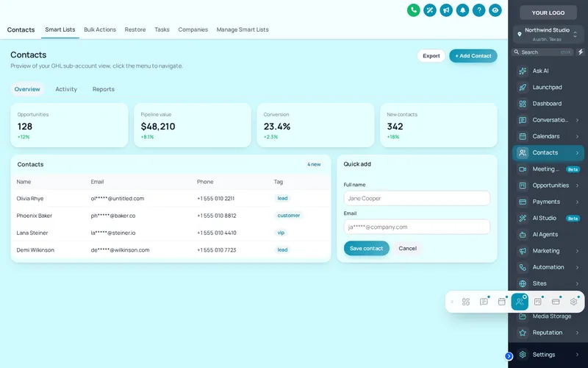This screenshot has height=368, width=588.
Task: Toggle the eye preview icon in header
Action: tap(495, 10)
